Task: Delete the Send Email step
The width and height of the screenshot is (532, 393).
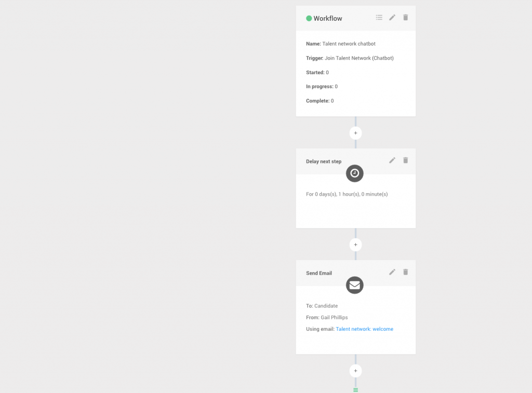Action: point(405,272)
